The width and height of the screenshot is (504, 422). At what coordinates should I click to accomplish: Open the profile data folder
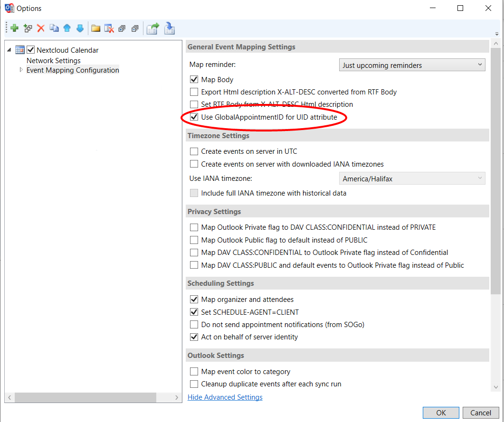(95, 28)
